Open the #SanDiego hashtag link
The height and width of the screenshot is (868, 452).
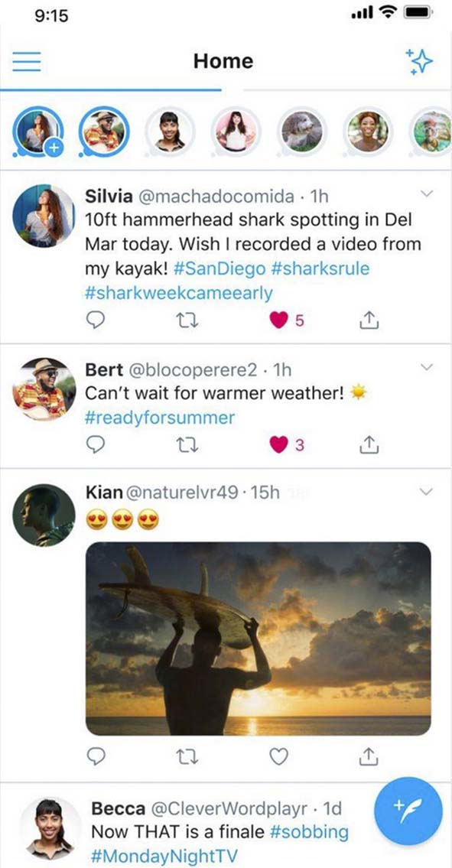[x=219, y=269]
